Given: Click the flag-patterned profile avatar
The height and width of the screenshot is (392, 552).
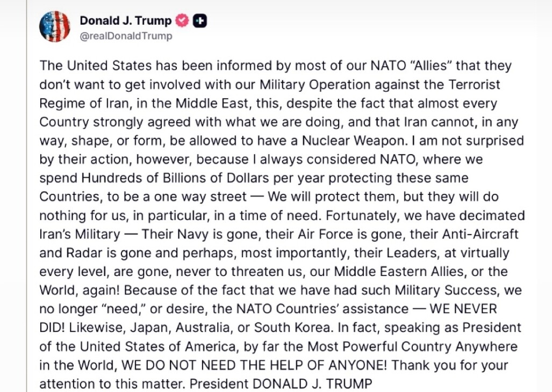Looking at the screenshot, I should (55, 26).
